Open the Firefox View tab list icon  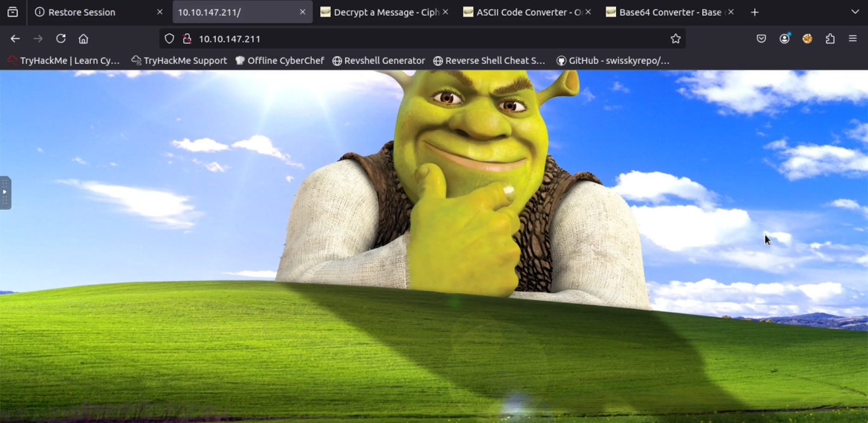[12, 12]
